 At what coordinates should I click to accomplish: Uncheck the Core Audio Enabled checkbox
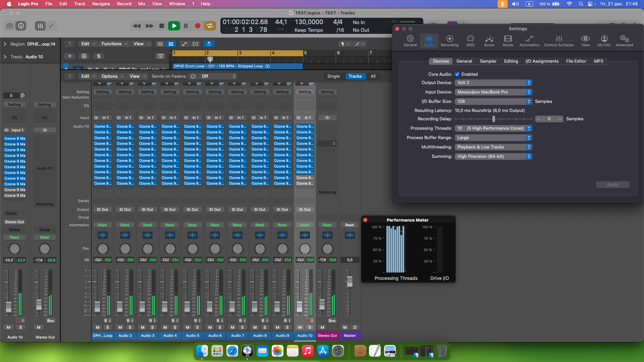tap(457, 74)
